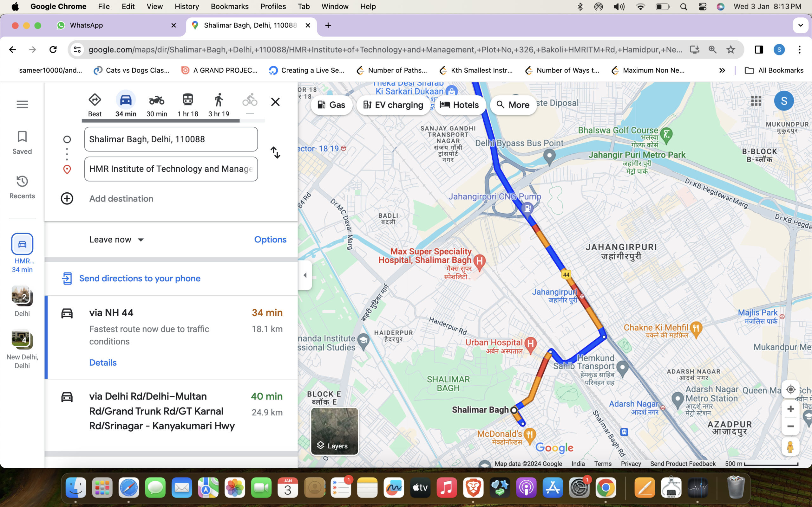This screenshot has height=507, width=812.
Task: Open the Bookmarks menu in the menu bar
Action: pyautogui.click(x=230, y=6)
